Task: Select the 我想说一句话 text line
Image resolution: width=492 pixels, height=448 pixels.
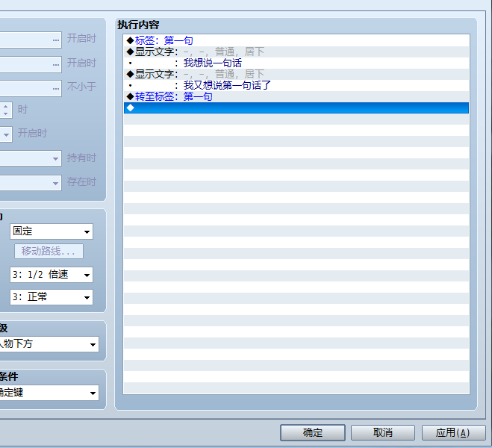Action: [296, 63]
